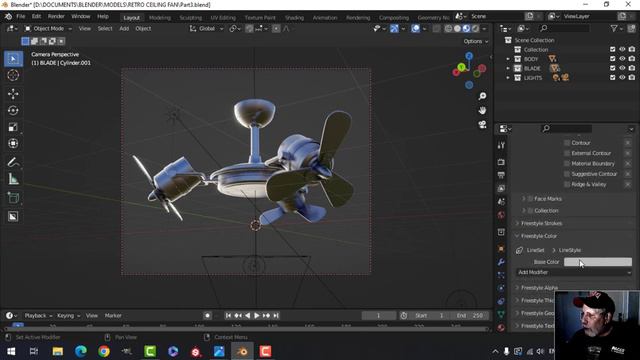The width and height of the screenshot is (640, 360).
Task: Open the Playback menu in timeline
Action: tap(38, 316)
